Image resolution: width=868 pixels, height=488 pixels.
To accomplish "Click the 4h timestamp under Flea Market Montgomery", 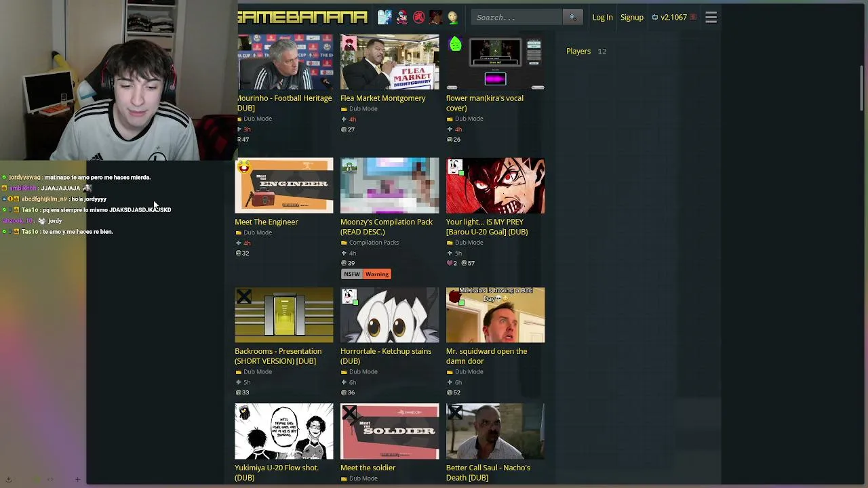I will coord(352,119).
